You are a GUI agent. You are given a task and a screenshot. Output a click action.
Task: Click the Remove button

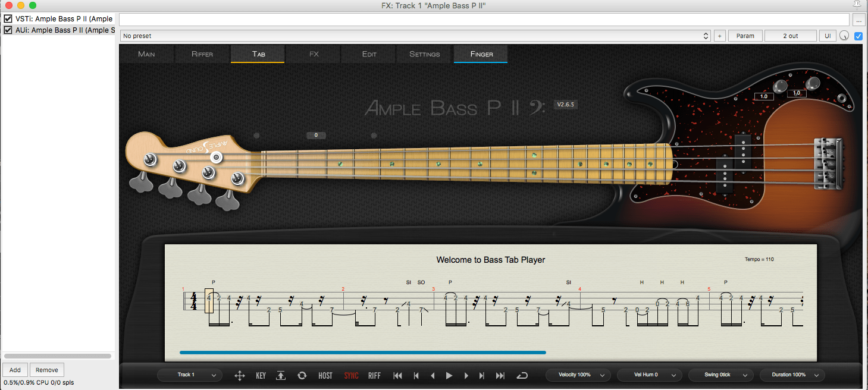(x=46, y=370)
